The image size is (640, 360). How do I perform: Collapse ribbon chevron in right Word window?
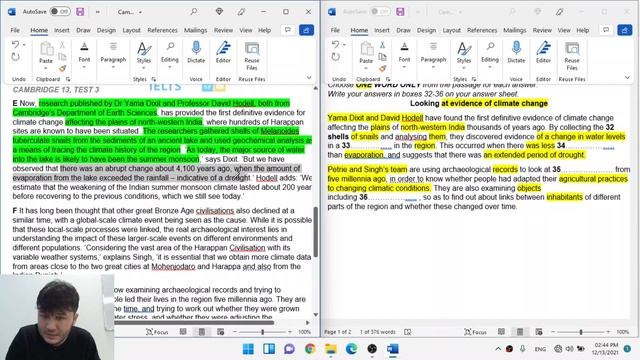tap(627, 78)
